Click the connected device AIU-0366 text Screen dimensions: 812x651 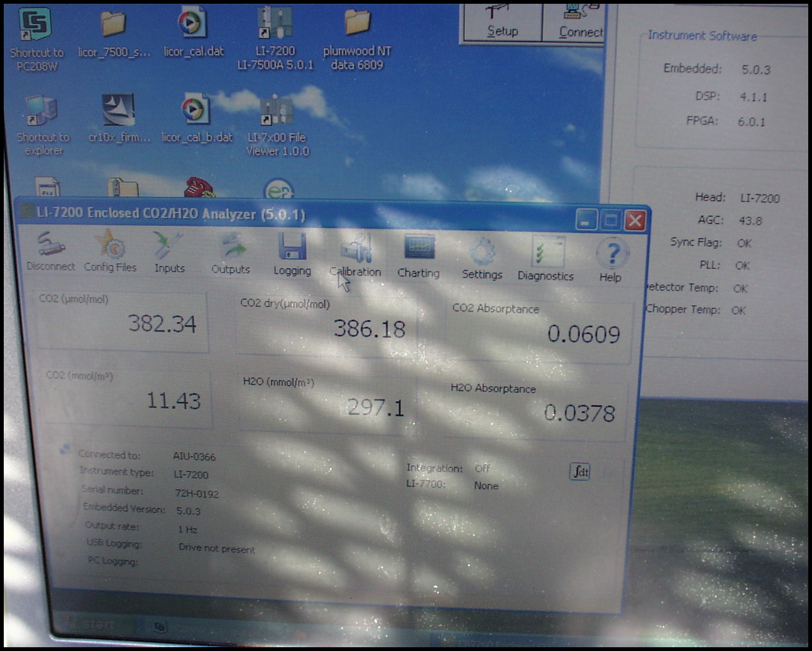point(194,457)
